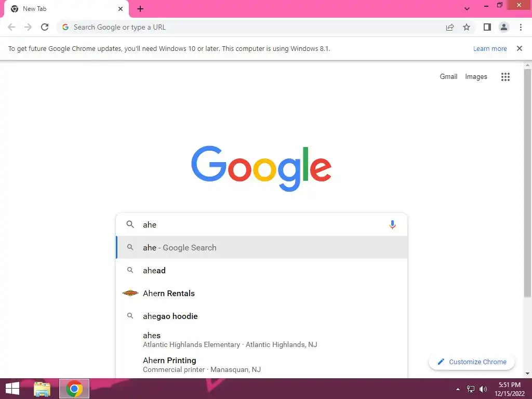
Task: Click the Google logo
Action: click(x=261, y=168)
